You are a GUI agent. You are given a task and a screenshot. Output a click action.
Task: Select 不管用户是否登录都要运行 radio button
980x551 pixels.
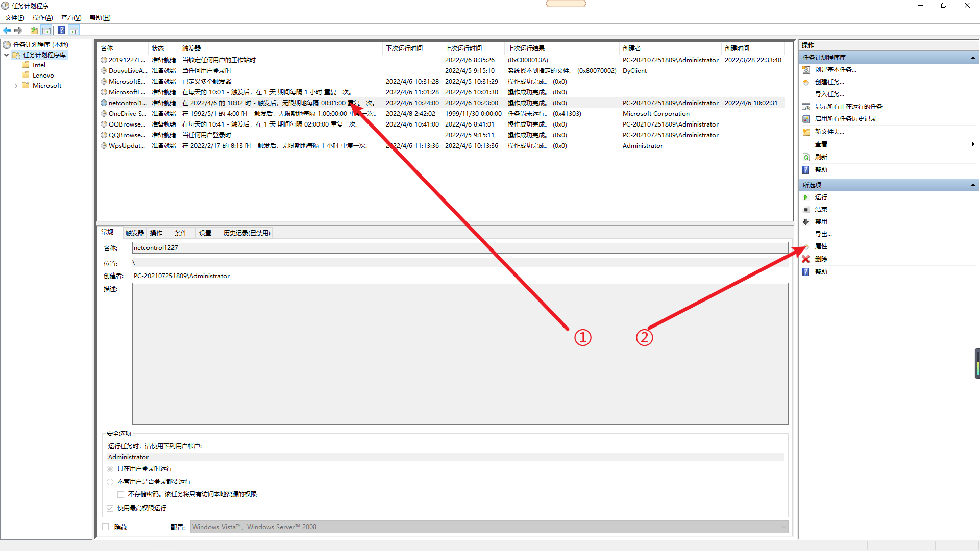coord(110,482)
